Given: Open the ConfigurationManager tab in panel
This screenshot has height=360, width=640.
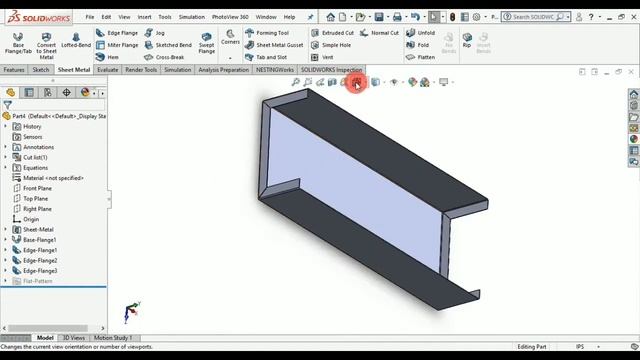Looking at the screenshot, I should click(x=48, y=93).
